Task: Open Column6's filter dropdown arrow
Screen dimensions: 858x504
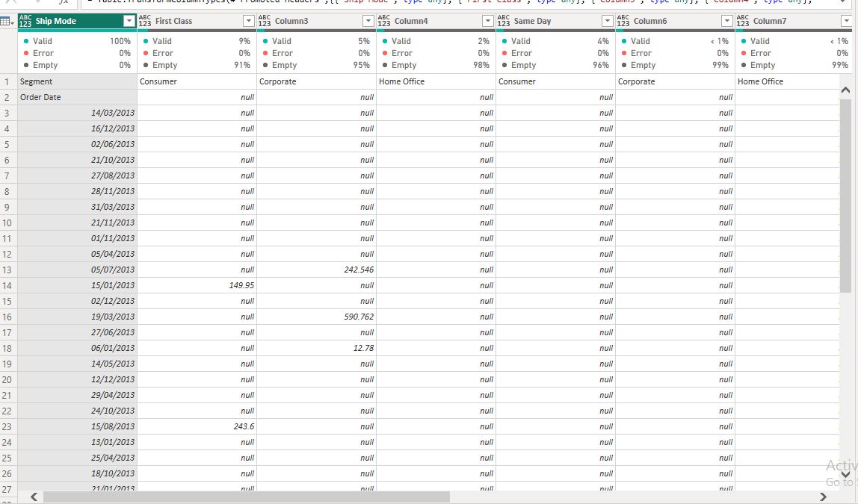Action: point(726,20)
